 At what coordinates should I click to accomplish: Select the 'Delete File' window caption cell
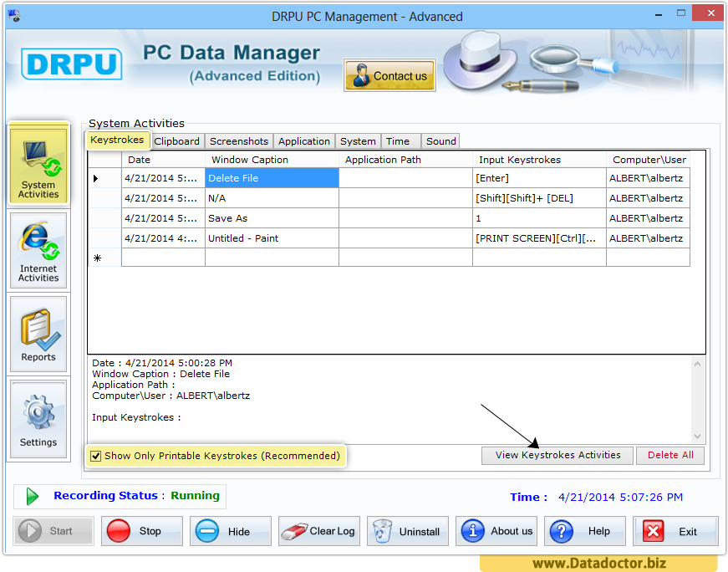click(x=272, y=178)
